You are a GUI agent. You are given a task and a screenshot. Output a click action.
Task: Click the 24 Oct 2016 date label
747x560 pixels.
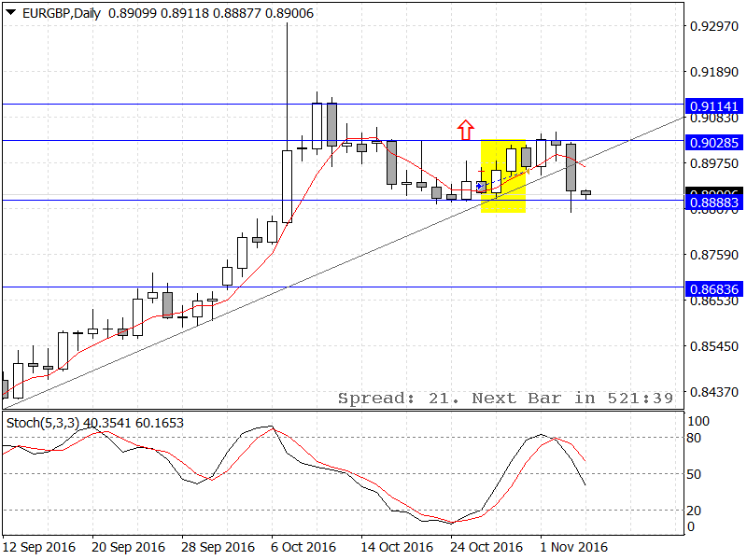pyautogui.click(x=486, y=547)
